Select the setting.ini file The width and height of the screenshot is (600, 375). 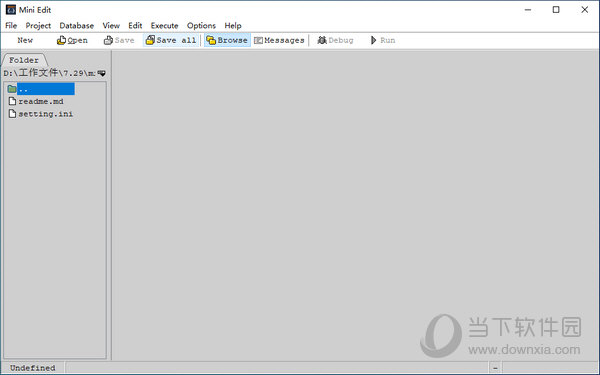41,114
